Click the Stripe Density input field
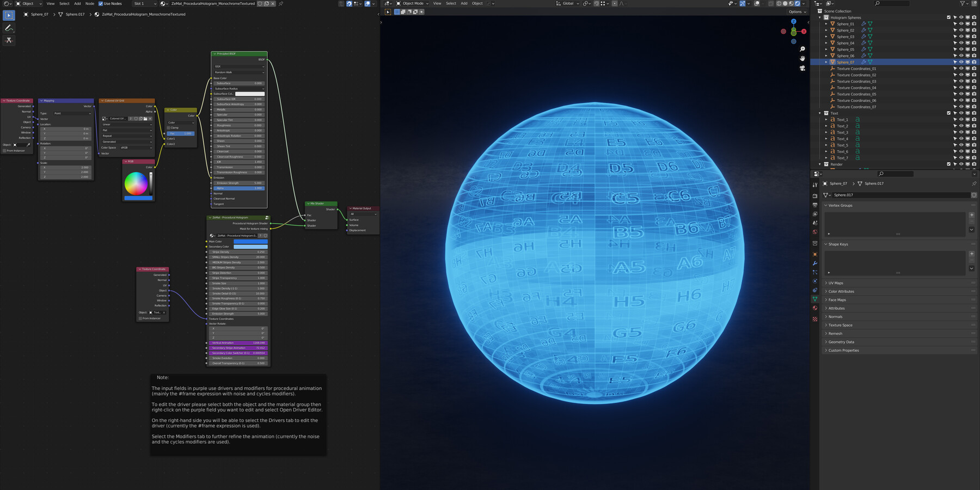 [238, 252]
